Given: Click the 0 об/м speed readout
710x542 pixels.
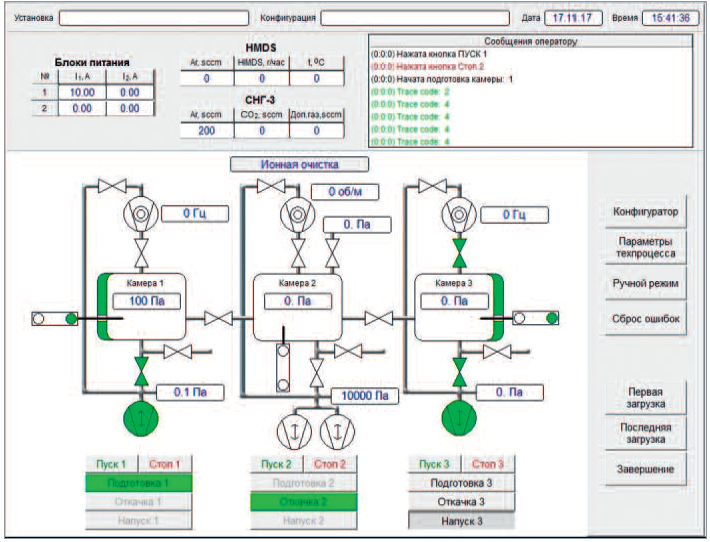Looking at the screenshot, I should pyautogui.click(x=345, y=192).
